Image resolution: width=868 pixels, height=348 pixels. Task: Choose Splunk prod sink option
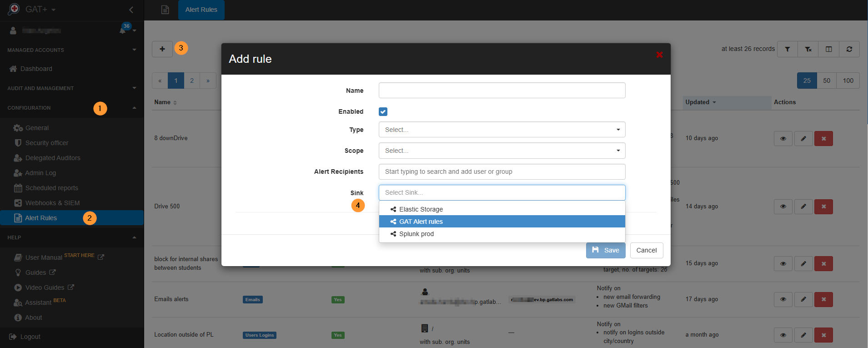502,234
